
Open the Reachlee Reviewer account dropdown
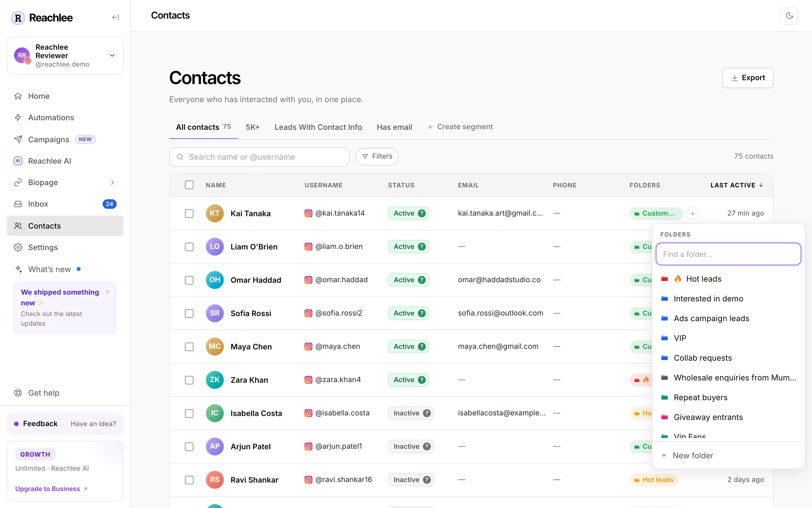[x=65, y=55]
